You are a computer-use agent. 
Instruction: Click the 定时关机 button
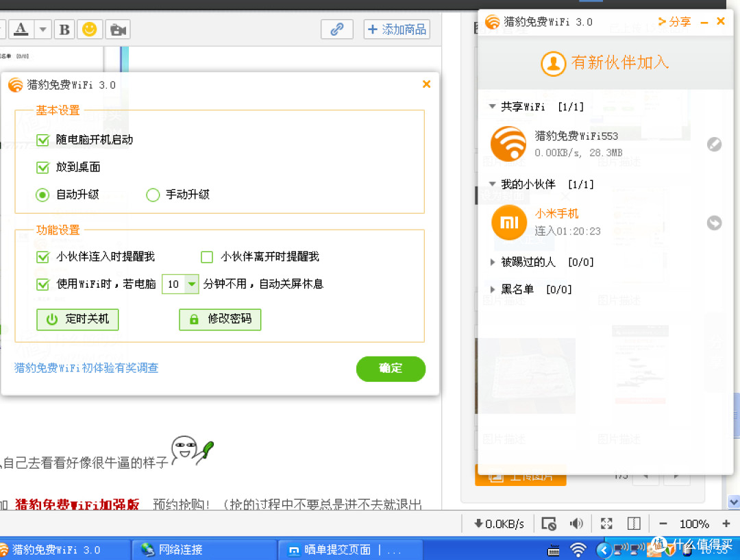pyautogui.click(x=77, y=319)
